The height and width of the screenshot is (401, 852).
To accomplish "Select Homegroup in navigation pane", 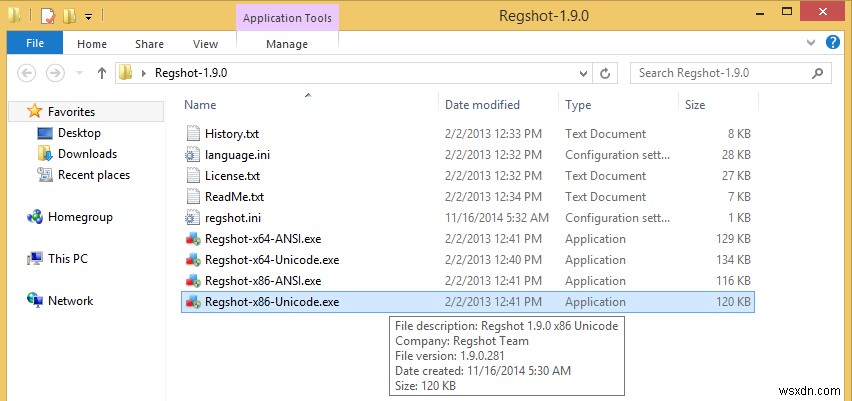I will tap(80, 217).
